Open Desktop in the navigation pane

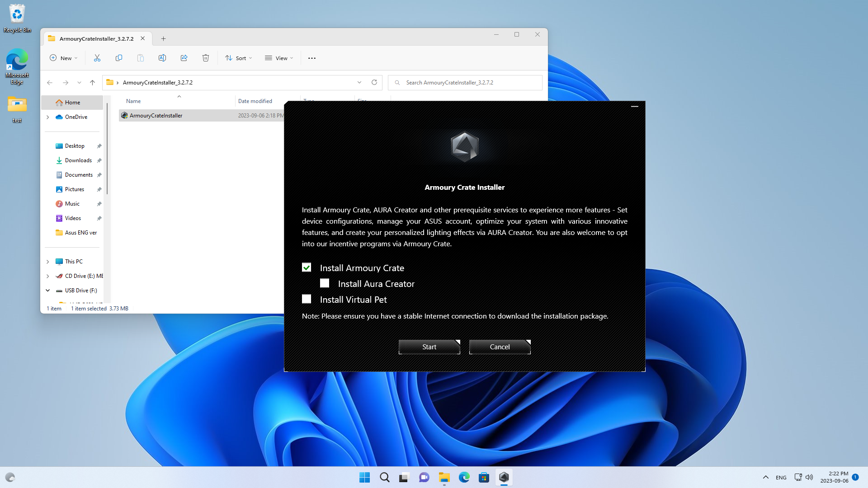(x=75, y=146)
